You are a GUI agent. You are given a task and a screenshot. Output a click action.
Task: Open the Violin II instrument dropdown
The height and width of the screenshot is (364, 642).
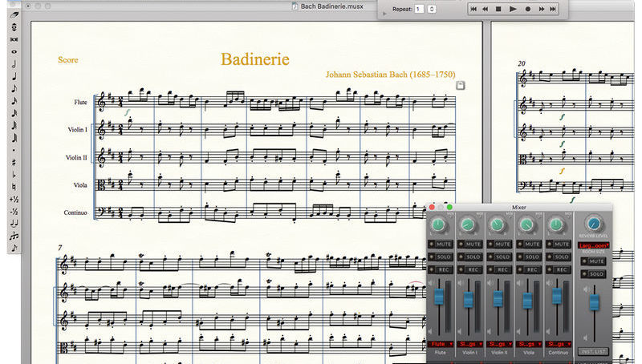pos(499,344)
